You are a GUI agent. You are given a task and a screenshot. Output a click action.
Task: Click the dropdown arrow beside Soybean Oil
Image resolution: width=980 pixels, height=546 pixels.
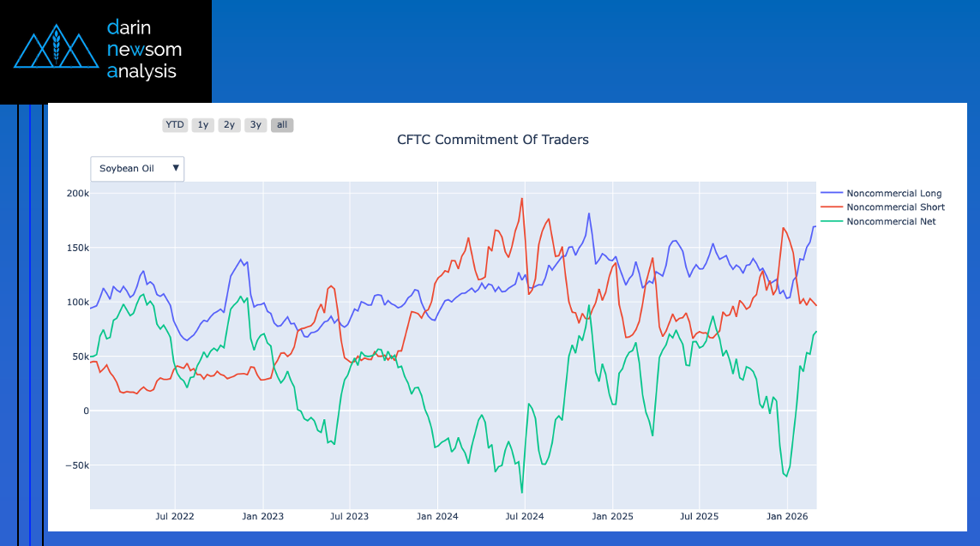[176, 168]
